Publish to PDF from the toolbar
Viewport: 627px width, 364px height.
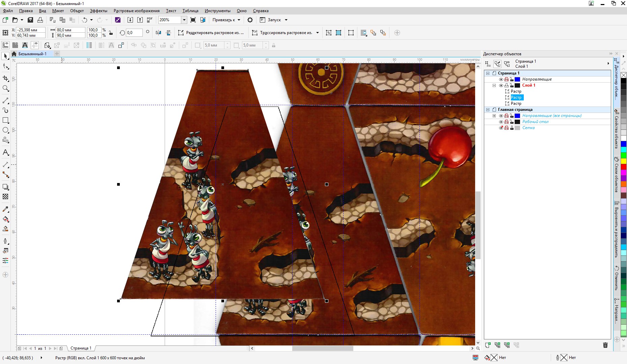[150, 20]
